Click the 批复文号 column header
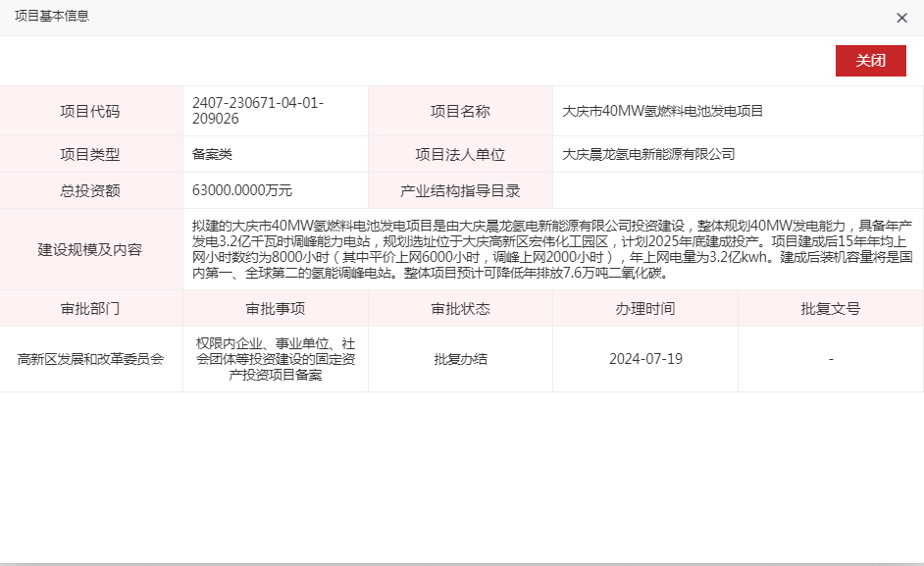924x566 pixels. (830, 308)
